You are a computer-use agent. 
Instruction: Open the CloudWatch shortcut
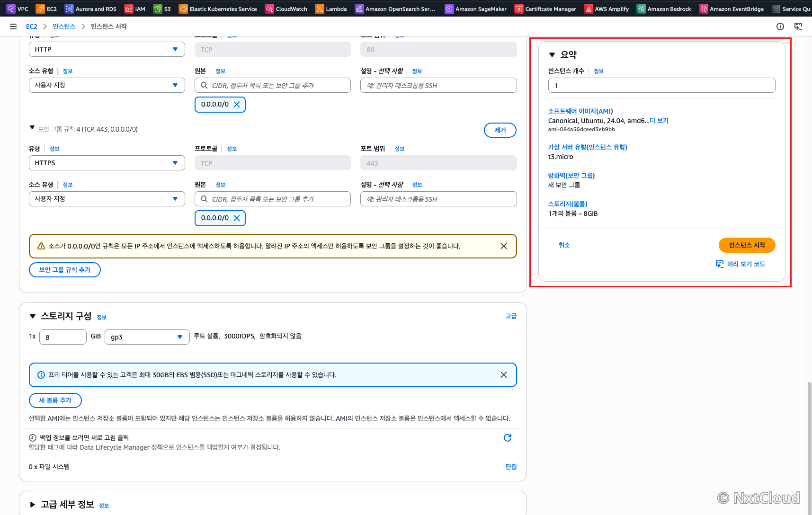click(x=286, y=9)
